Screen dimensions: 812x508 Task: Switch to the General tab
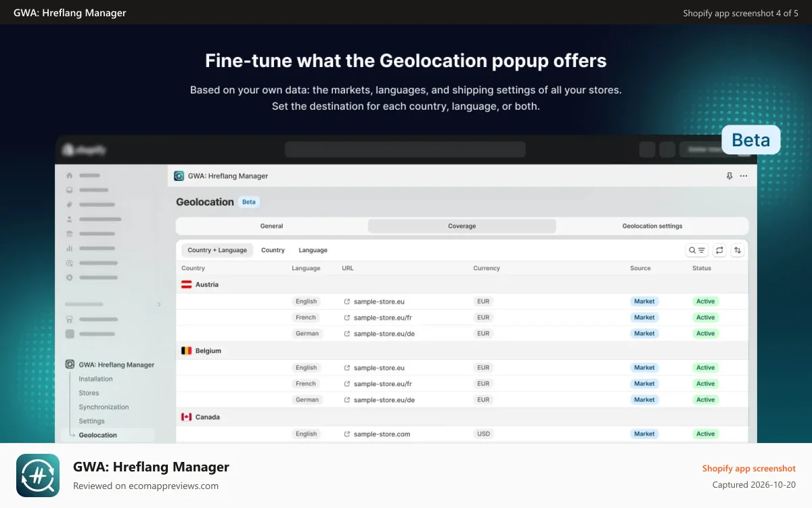[271, 226]
